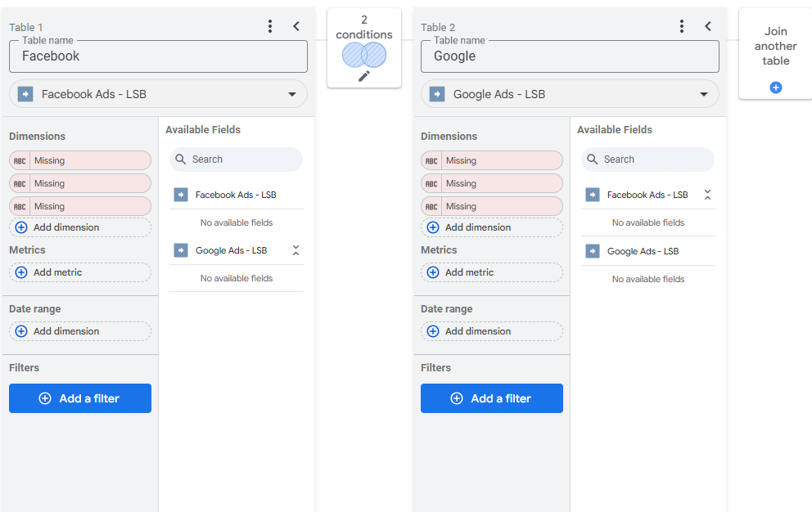Open the Google Ads - LSB data source dropdown
This screenshot has height=512, width=812.
coord(703,94)
